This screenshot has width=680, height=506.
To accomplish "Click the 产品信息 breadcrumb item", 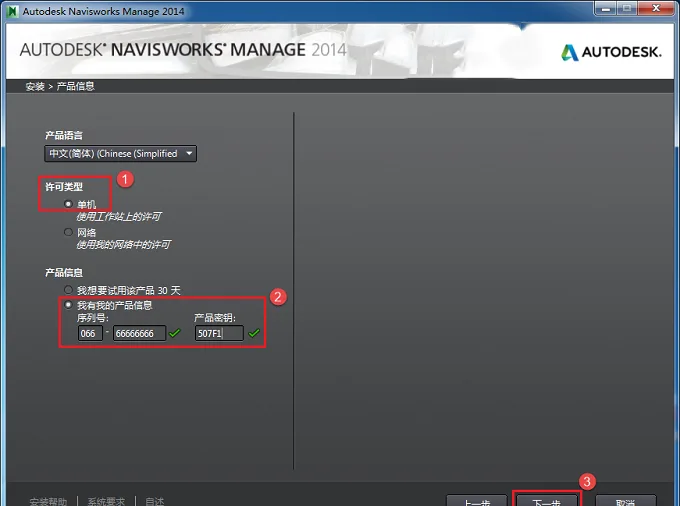I will tap(75, 86).
